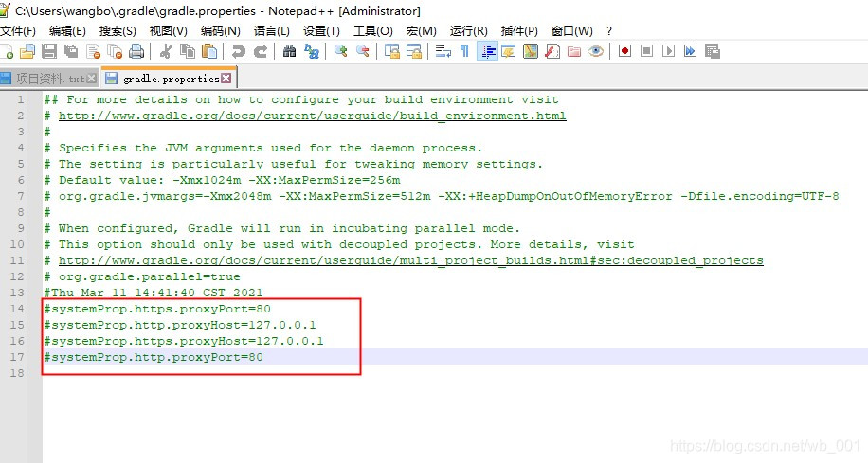Toggle synchronize horizontal scrolling icon

pyautogui.click(x=413, y=51)
